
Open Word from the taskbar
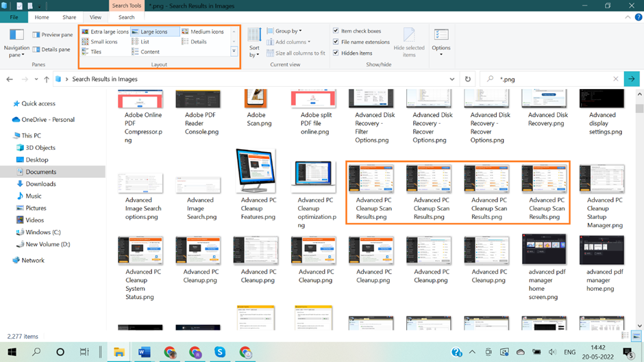pyautogui.click(x=144, y=352)
